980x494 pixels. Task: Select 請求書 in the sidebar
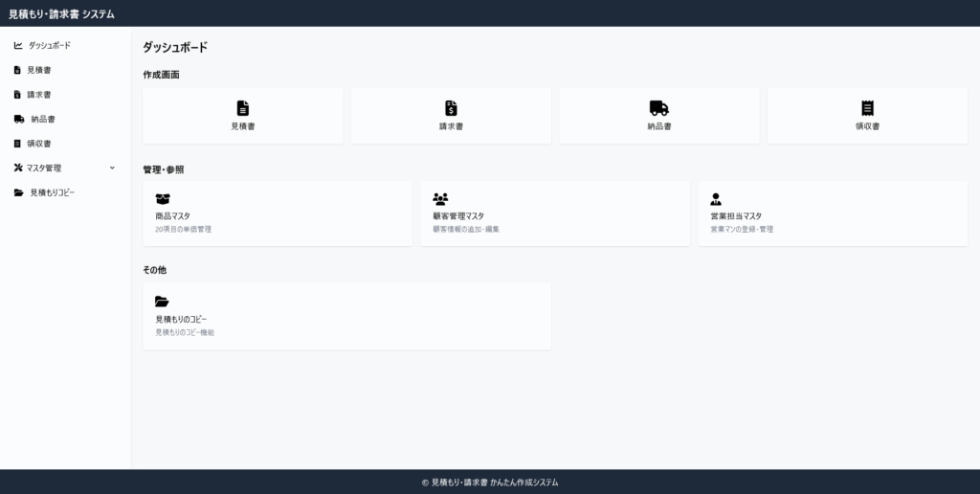[39, 95]
